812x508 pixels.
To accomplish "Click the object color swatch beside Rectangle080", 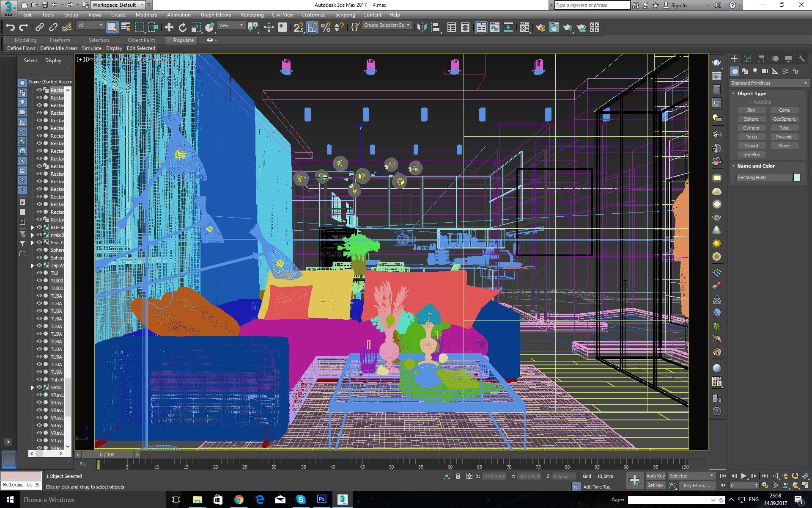I will (797, 177).
